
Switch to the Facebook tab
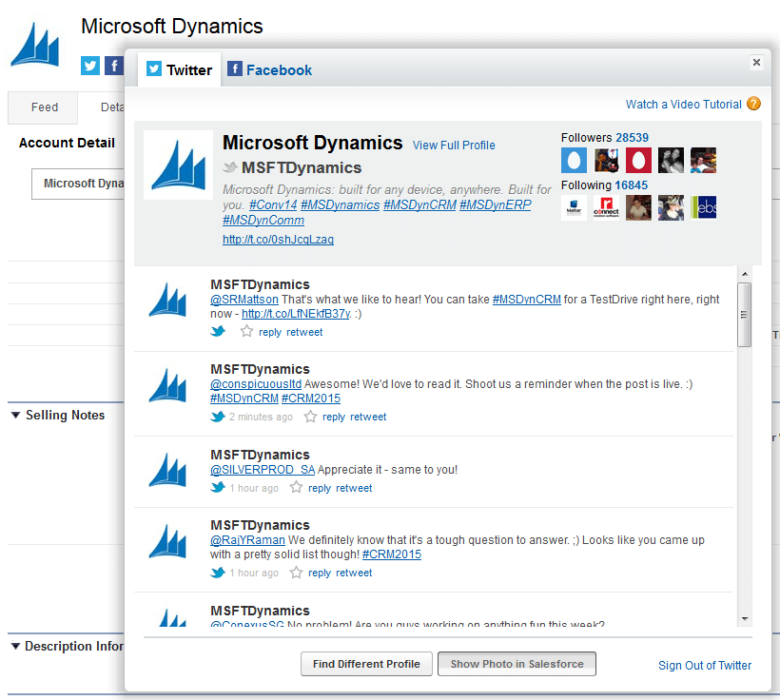point(269,69)
